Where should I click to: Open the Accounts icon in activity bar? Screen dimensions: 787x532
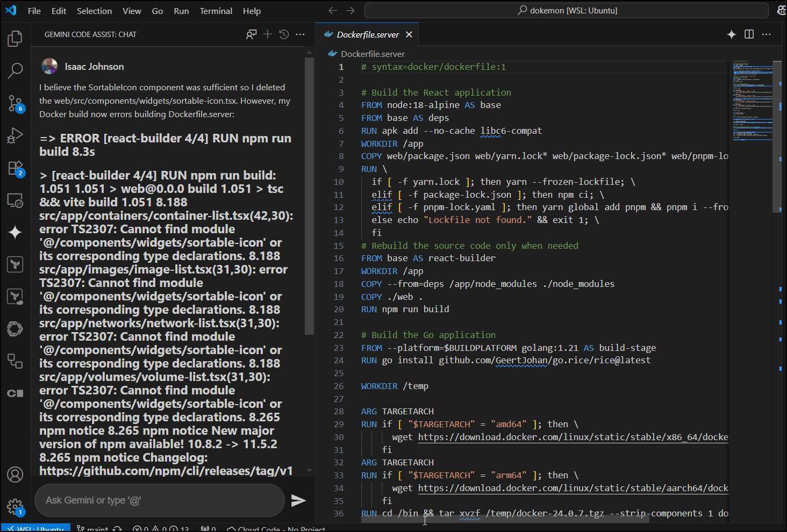point(15,475)
